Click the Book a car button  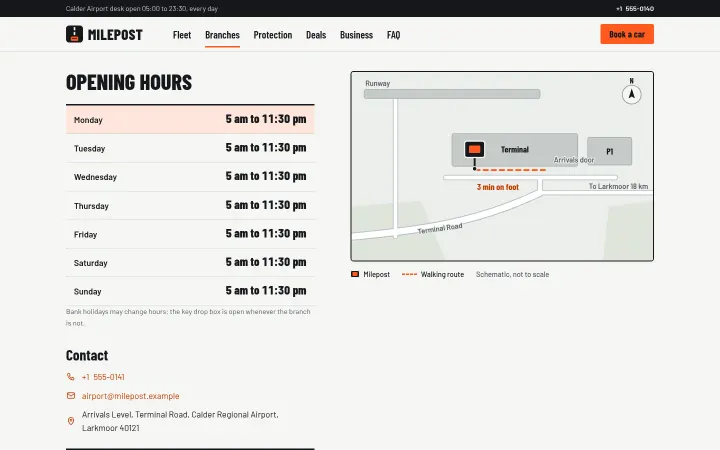[627, 34]
